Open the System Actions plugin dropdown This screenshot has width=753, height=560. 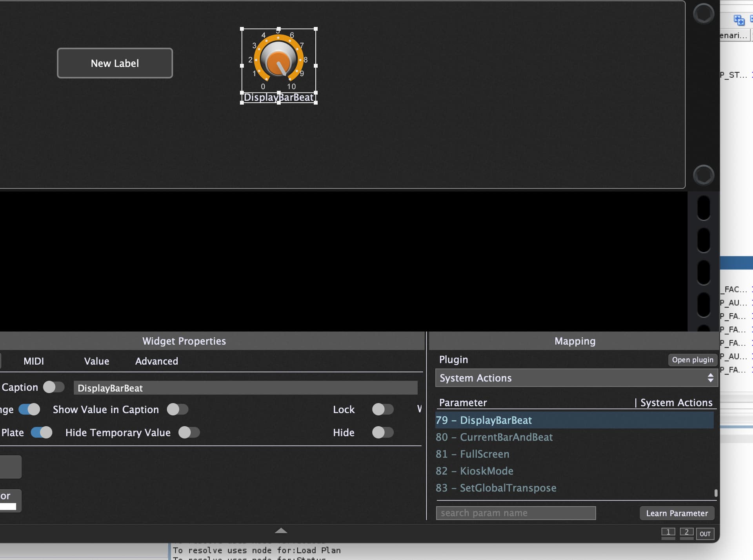point(576,378)
